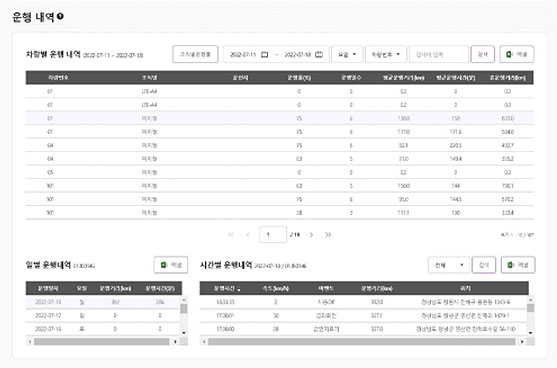Click the outlined button left of the date range

(x=195, y=54)
